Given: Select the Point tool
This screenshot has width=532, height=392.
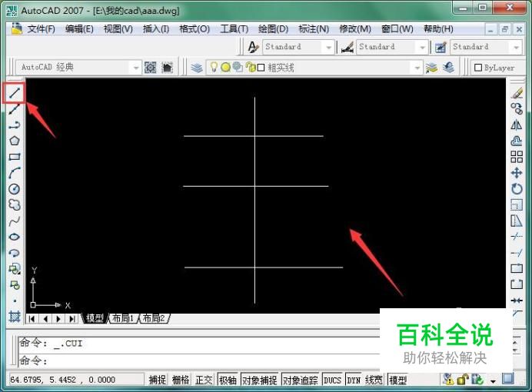Looking at the screenshot, I should pos(15,301).
